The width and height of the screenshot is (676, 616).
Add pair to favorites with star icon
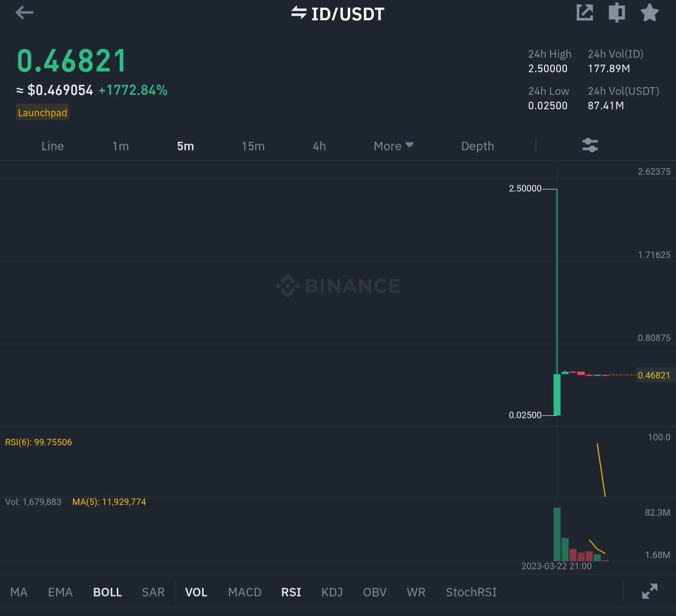[649, 13]
